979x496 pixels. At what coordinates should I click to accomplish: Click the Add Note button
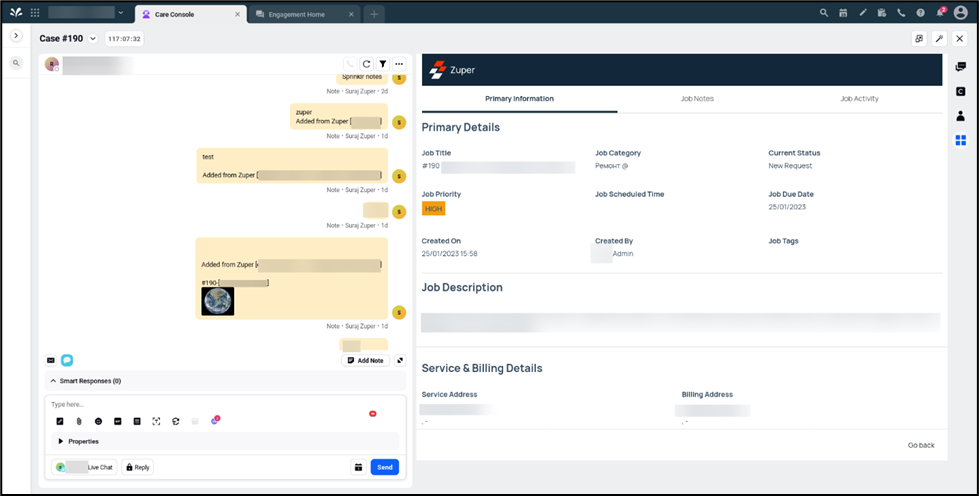coord(365,360)
